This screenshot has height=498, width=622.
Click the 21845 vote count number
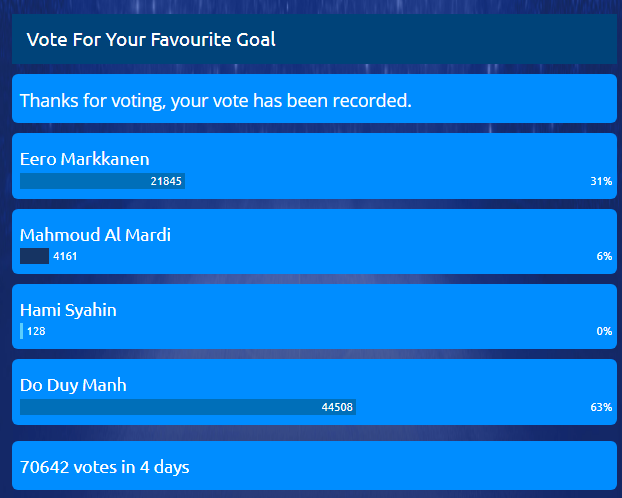(x=166, y=181)
